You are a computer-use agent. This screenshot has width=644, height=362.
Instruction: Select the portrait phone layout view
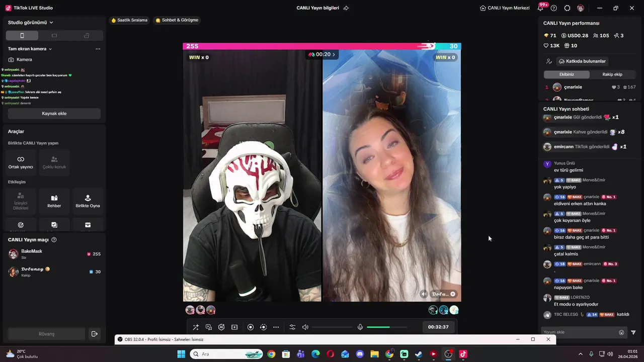[x=22, y=36]
